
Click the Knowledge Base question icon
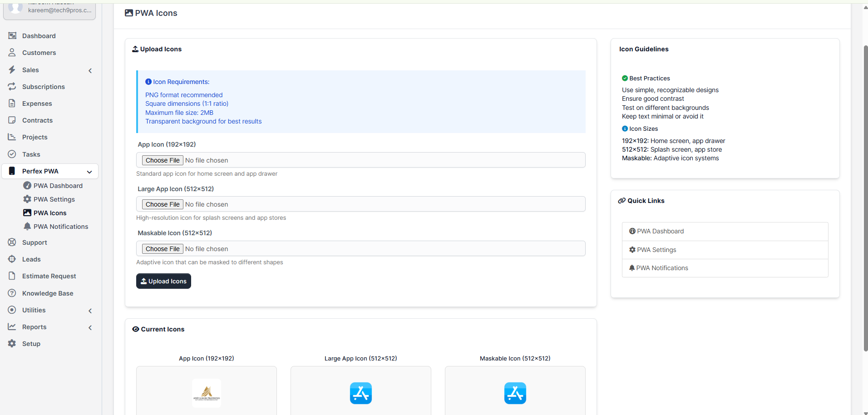[x=12, y=293]
